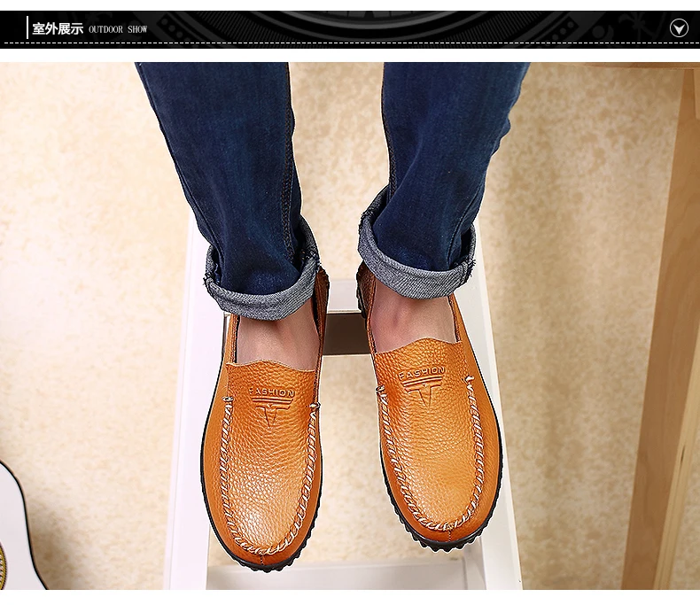Open the product photo of the orange loafers
700x605 pixels.
click(x=350, y=326)
